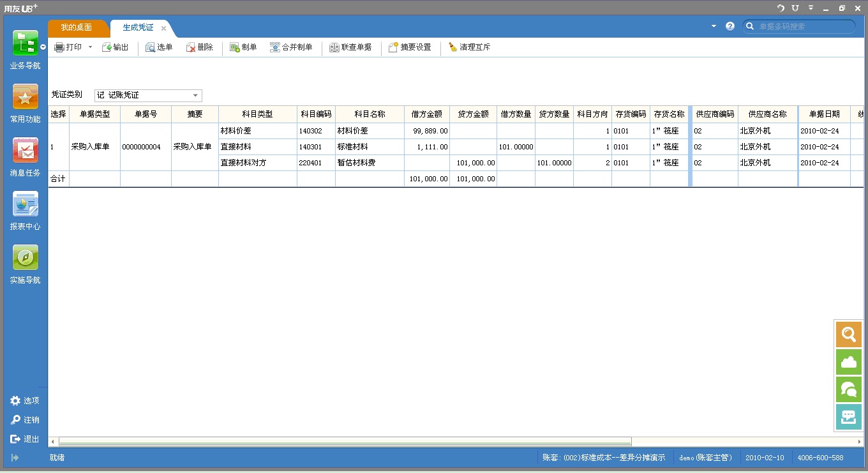Click the 贷方金额 column header
Viewport: 868px width, 473px height.
tap(473, 114)
